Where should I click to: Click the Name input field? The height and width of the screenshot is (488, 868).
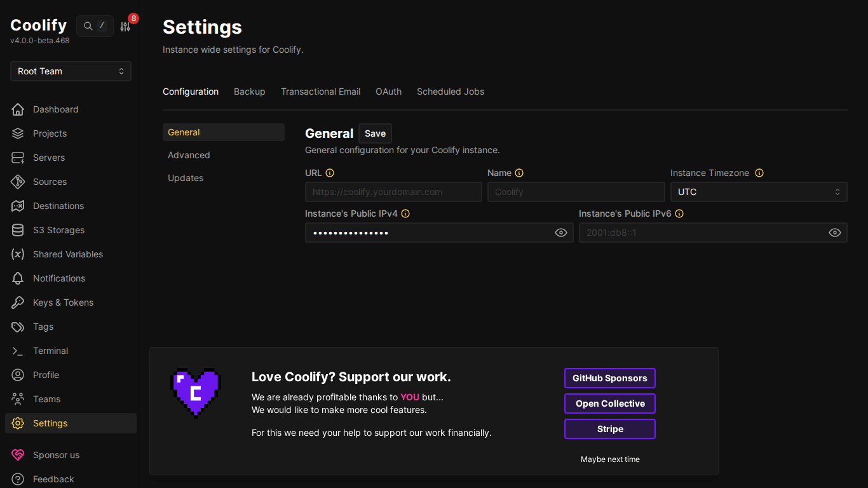[575, 192]
